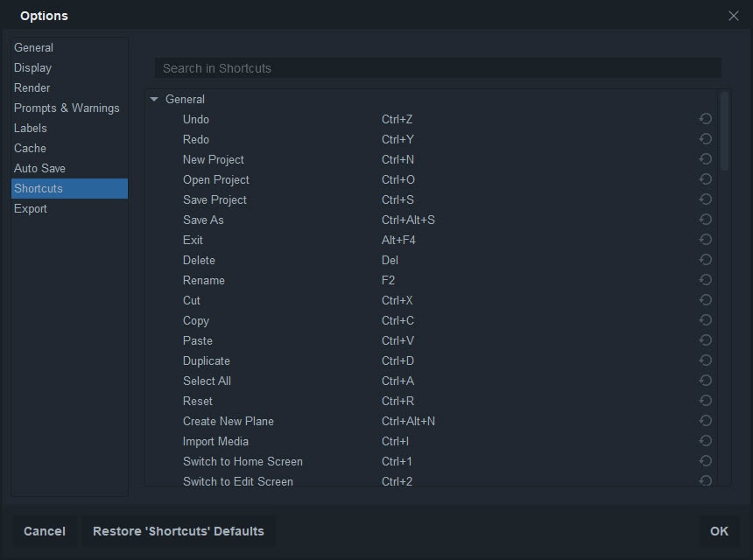Reset the Undo shortcut to default

click(x=706, y=119)
